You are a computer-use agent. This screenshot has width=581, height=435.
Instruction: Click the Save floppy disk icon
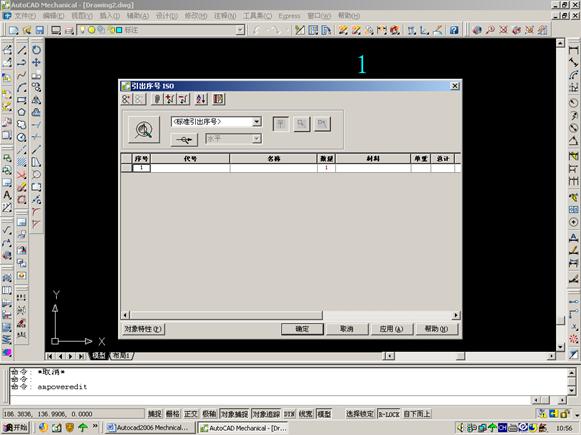pos(40,30)
